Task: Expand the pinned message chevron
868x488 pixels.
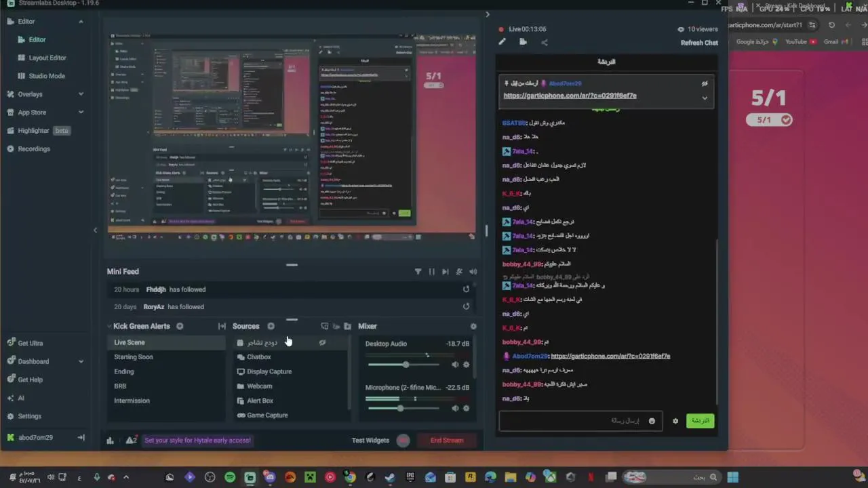Action: pyautogui.click(x=705, y=98)
